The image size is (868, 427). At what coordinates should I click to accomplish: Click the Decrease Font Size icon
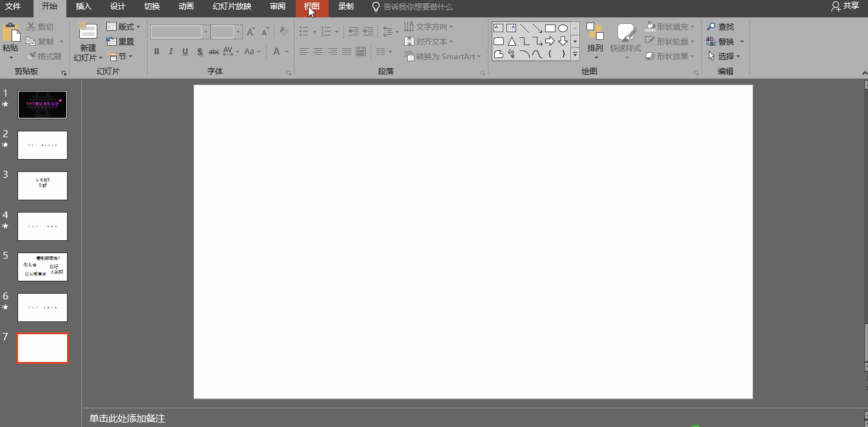tap(265, 32)
